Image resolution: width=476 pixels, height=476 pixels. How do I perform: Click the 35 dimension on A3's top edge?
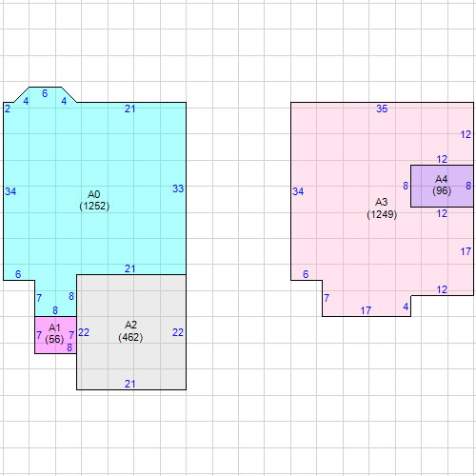(382, 109)
